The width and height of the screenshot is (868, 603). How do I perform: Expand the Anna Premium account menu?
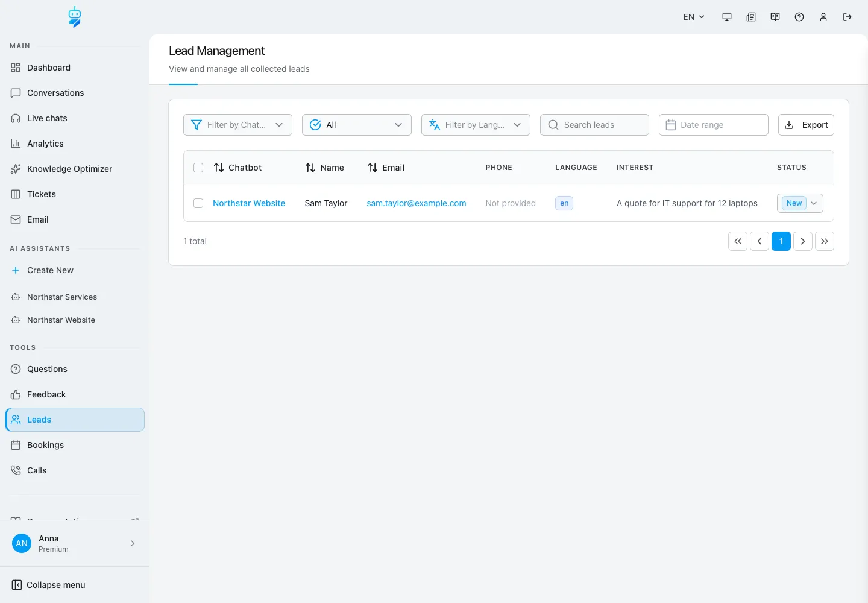[x=75, y=543]
